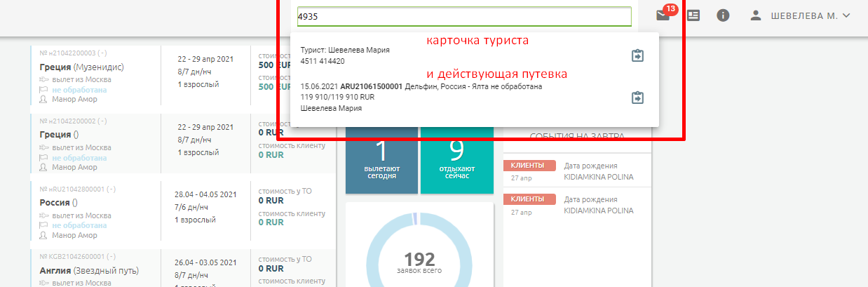Open booking icon for ARU21061500001 result

(637, 98)
